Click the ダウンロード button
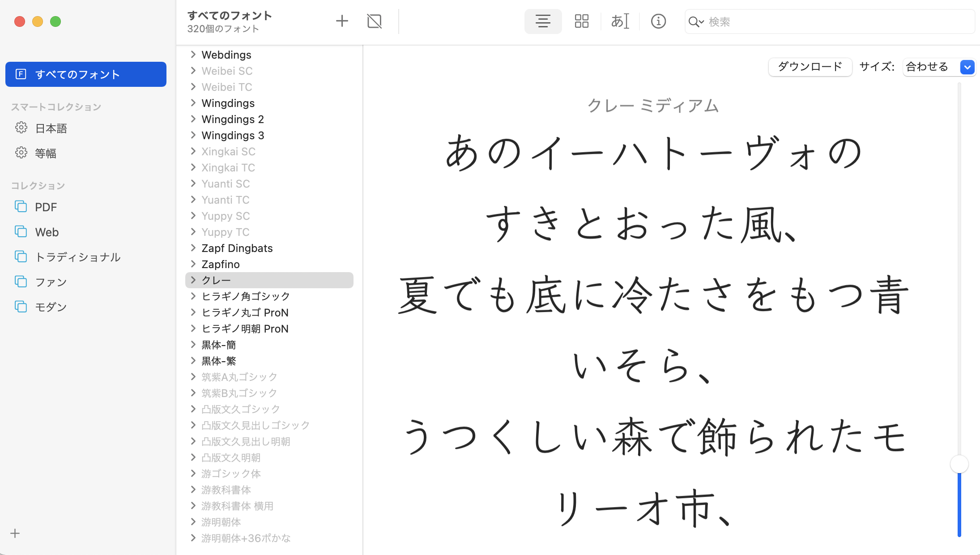Viewport: 980px width, 555px height. click(x=810, y=67)
